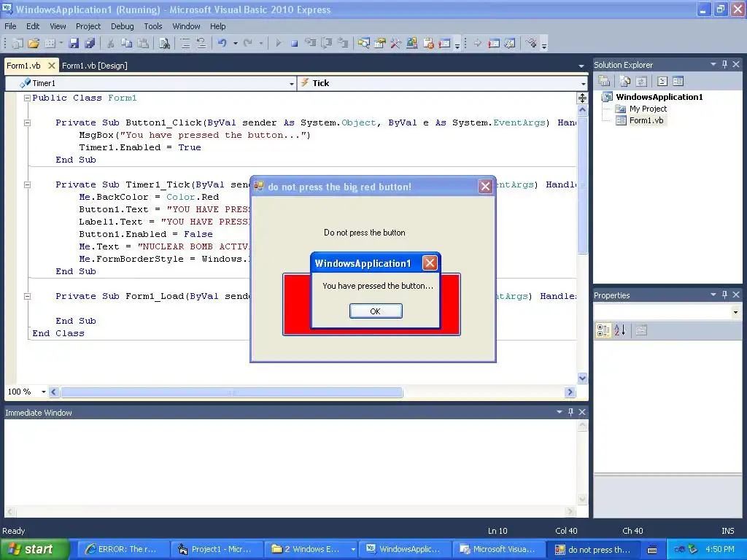
Task: Open the Project menu
Action: (88, 26)
